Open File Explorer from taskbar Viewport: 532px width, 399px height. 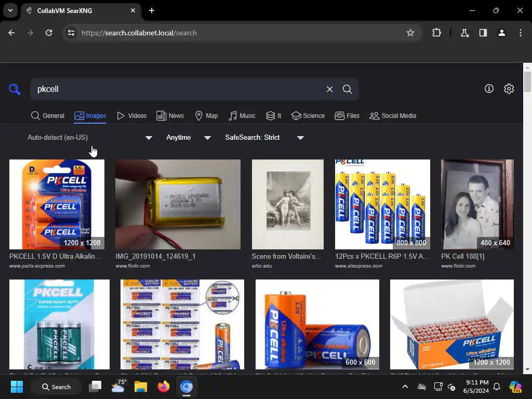point(140,387)
